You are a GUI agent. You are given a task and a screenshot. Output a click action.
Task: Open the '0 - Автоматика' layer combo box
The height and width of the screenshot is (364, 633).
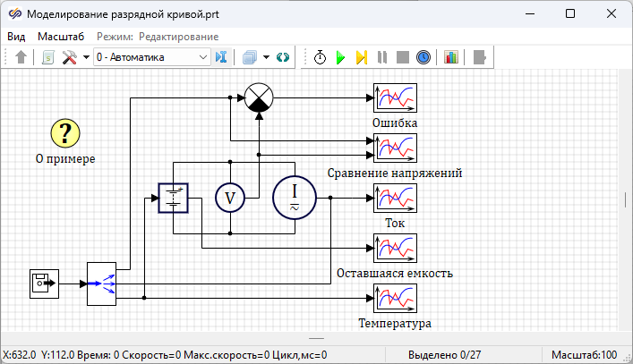coord(151,57)
